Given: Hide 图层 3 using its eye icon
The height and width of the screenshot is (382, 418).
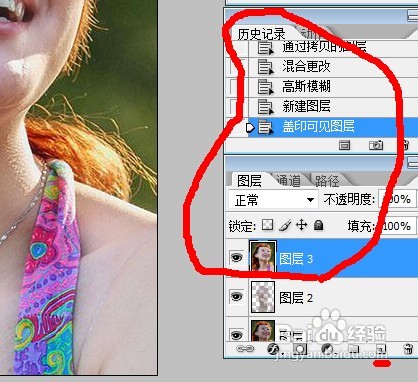Looking at the screenshot, I should 236,258.
